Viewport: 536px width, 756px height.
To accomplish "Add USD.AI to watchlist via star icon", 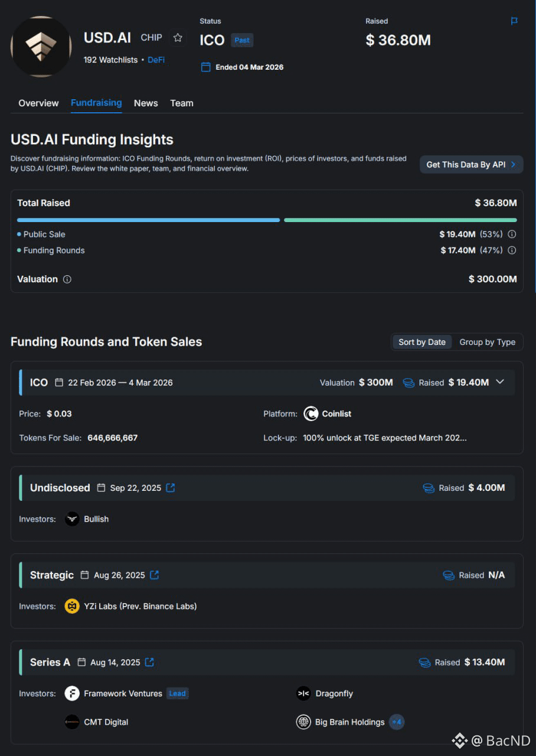I will point(178,38).
